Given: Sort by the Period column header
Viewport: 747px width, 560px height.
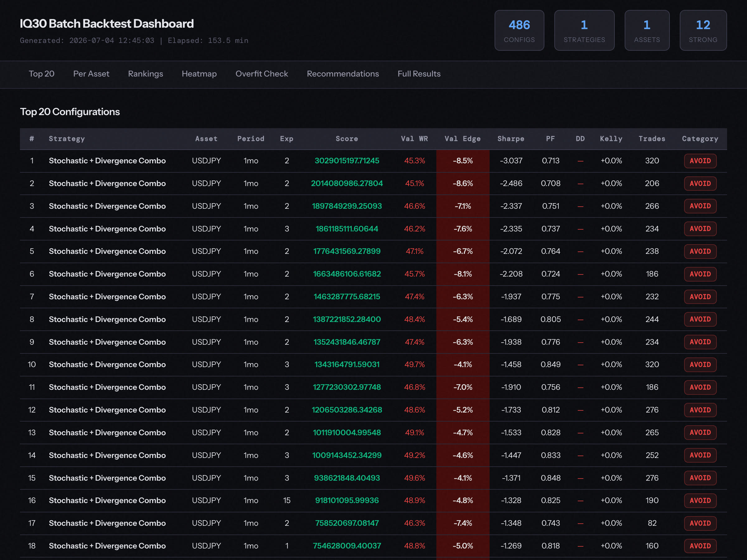Looking at the screenshot, I should click(251, 139).
